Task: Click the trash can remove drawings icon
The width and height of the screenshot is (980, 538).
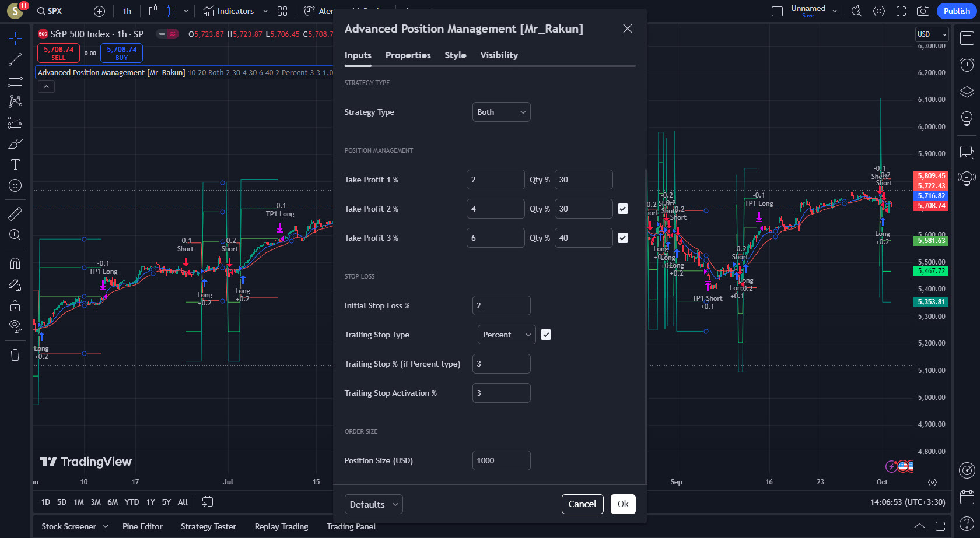Action: tap(15, 355)
